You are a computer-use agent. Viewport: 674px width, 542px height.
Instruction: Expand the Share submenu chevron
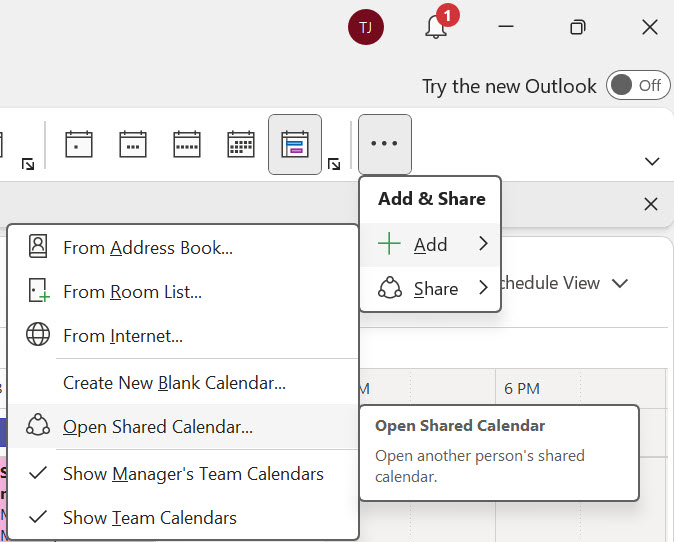[x=484, y=287]
